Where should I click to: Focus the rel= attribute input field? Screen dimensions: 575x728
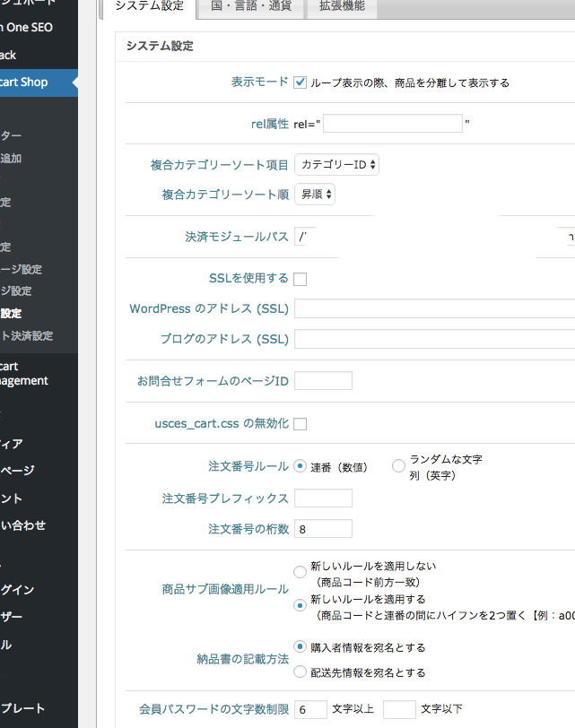click(393, 124)
